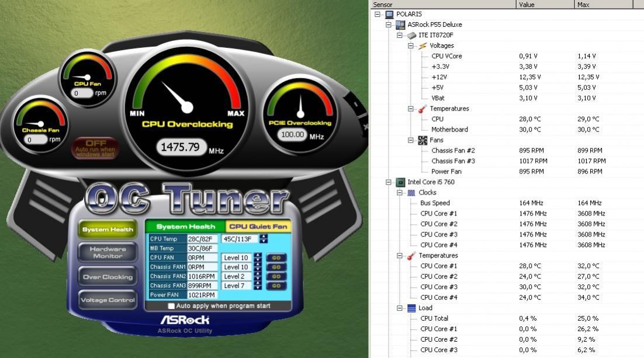Click the CPU Fan rpm field

[x=81, y=93]
